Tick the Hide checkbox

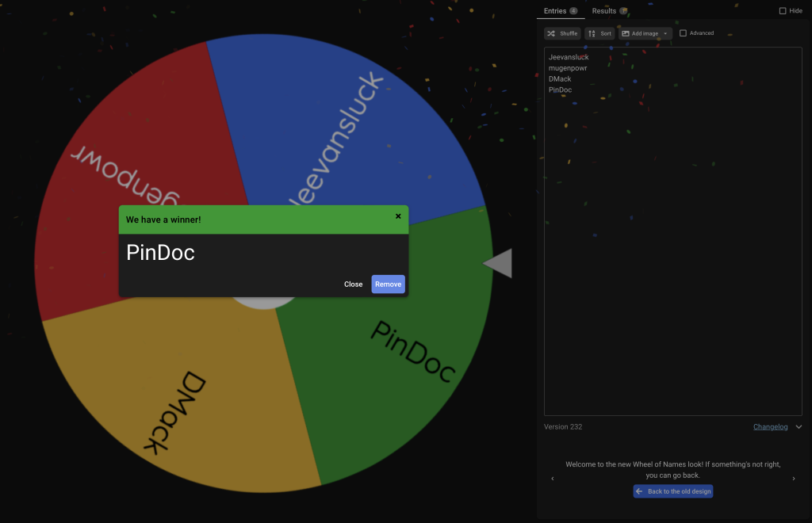pos(783,11)
